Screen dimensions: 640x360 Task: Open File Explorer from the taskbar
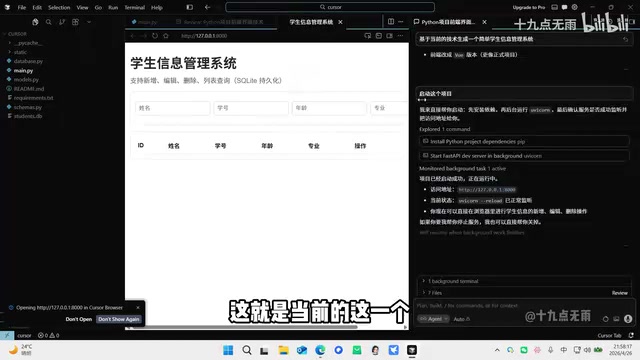(283, 350)
